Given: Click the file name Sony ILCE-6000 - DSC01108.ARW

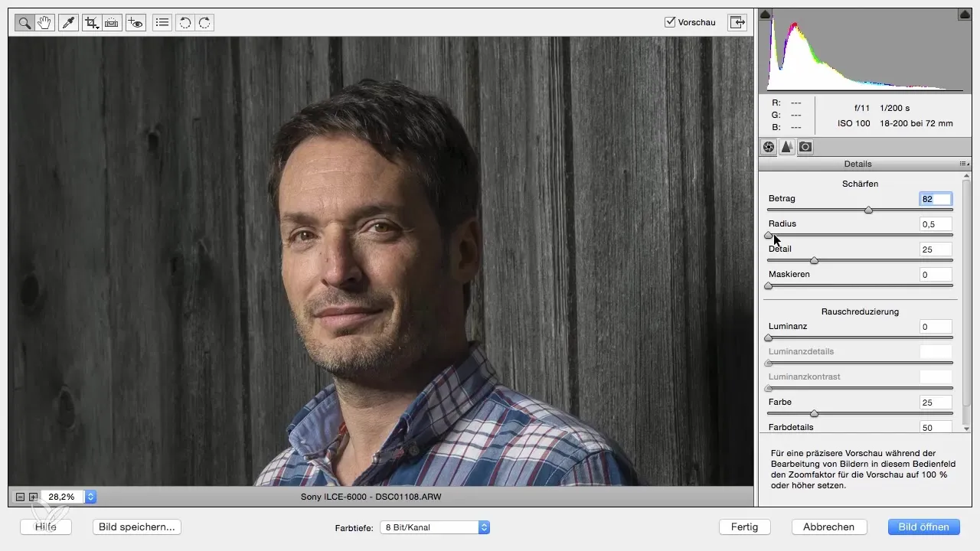Looking at the screenshot, I should click(371, 497).
